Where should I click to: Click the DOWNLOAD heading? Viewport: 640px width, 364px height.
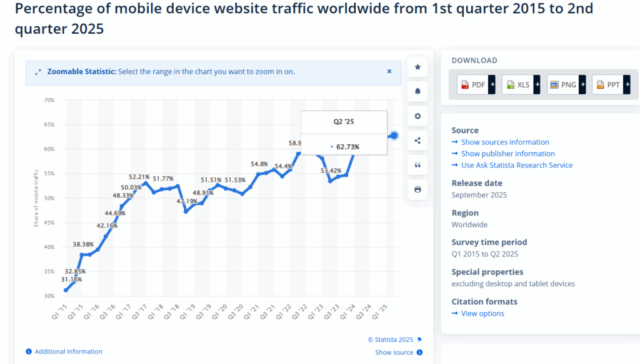point(474,61)
